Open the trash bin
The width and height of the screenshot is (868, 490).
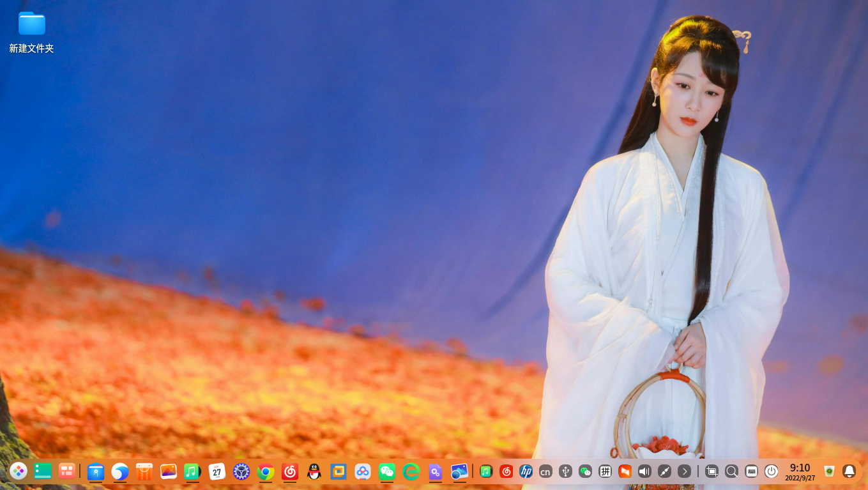(829, 471)
